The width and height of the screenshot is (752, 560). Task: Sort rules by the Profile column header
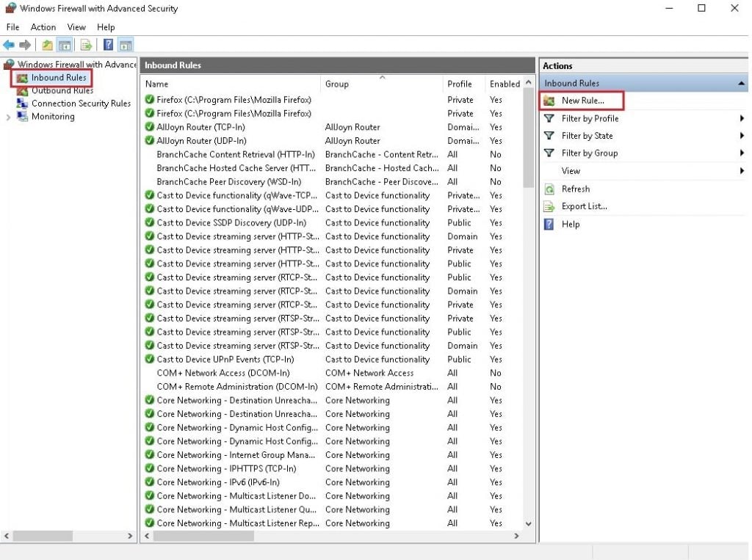tap(464, 84)
